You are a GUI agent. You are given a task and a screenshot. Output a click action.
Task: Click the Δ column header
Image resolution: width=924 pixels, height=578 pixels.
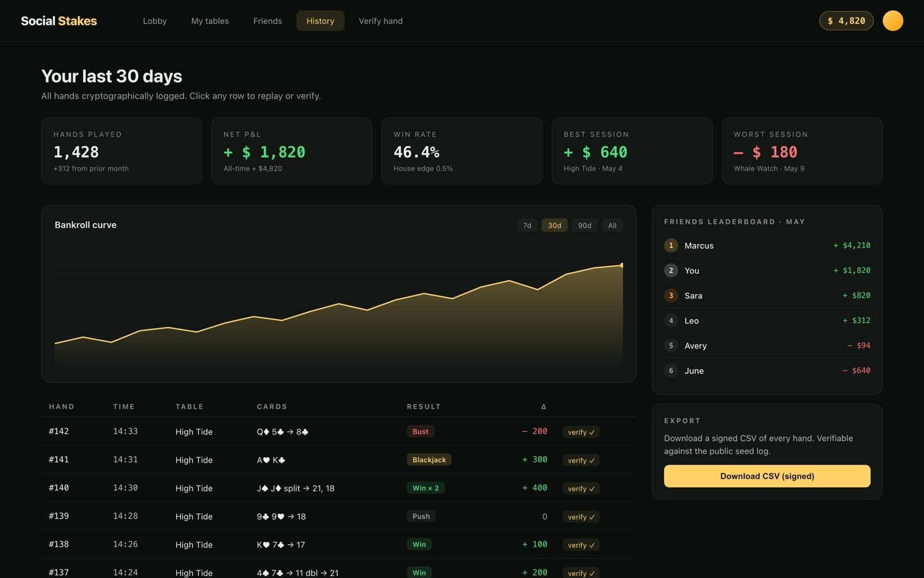point(543,407)
